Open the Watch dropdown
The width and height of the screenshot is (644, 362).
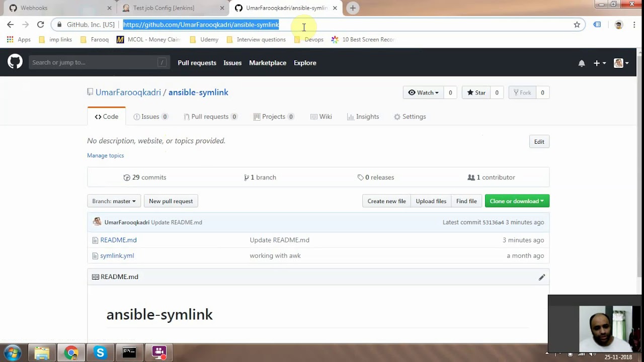coord(423,93)
